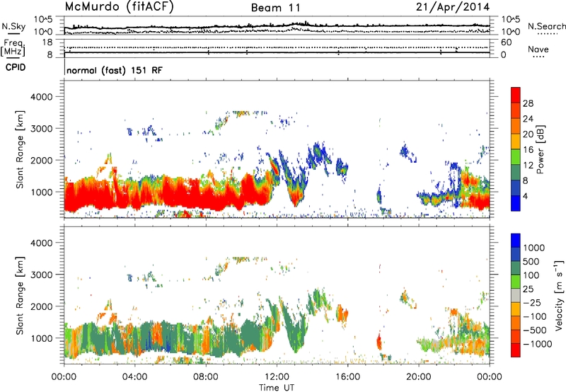Select the Beam 11 heading
The image size is (566, 392).
point(276,8)
